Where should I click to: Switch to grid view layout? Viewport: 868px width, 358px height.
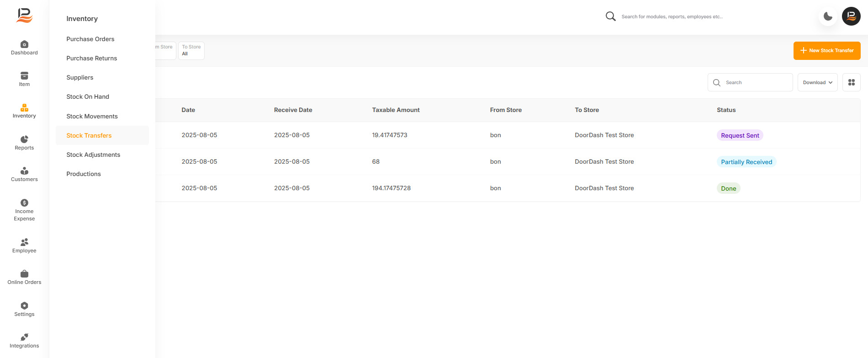852,82
